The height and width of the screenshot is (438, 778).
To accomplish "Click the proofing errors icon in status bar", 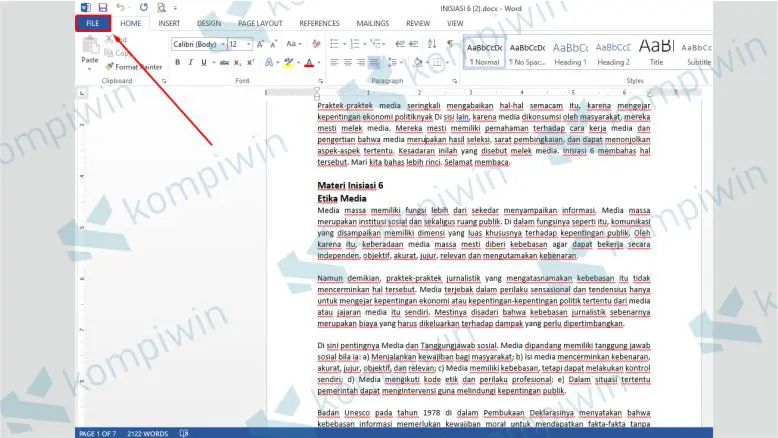I will 184,434.
